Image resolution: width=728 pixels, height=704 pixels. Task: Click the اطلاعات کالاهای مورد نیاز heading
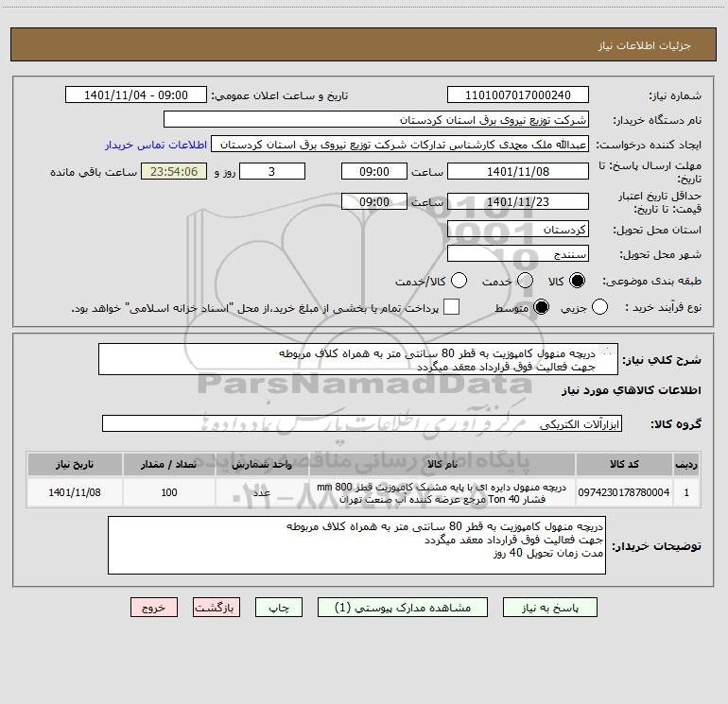click(631, 390)
